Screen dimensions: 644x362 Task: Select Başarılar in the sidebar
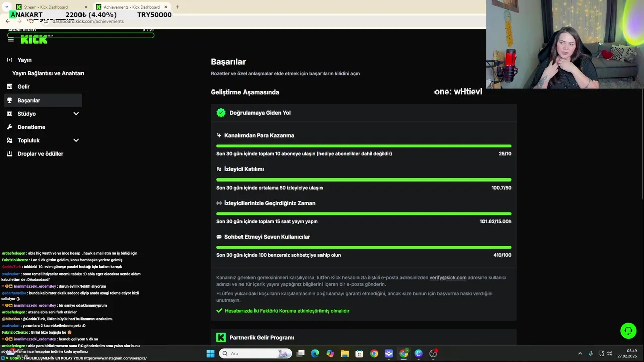pyautogui.click(x=43, y=100)
